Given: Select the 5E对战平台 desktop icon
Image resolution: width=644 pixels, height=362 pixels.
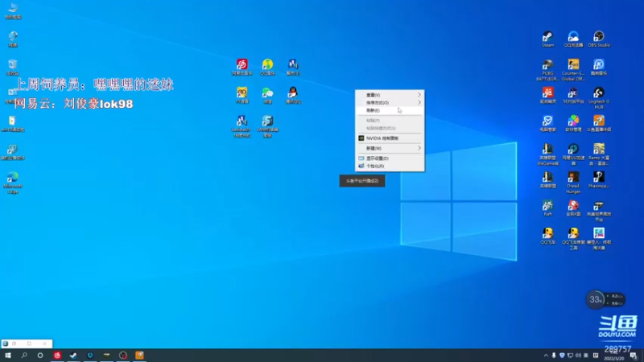Looking at the screenshot, I should point(573,96).
